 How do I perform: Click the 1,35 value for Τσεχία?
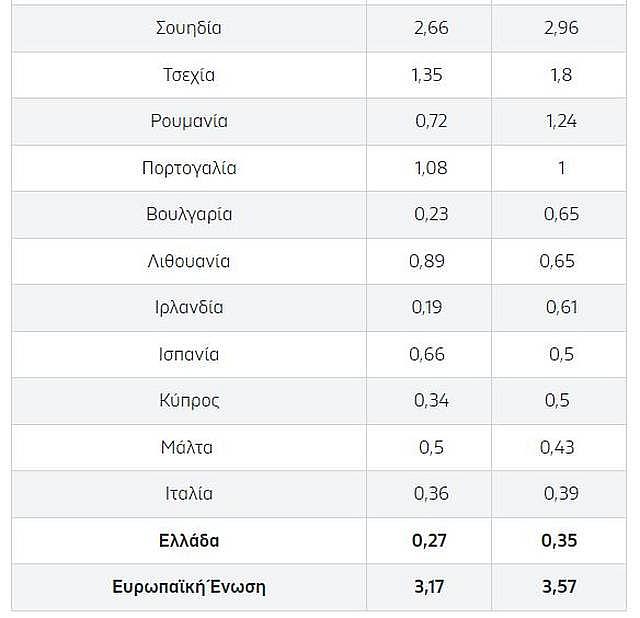pyautogui.click(x=427, y=75)
